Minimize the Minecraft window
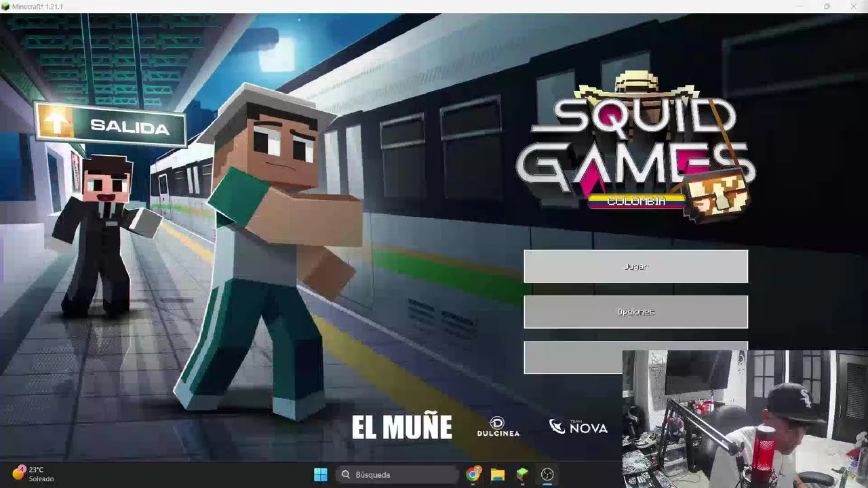Screen dimensions: 868x488 coord(800,6)
